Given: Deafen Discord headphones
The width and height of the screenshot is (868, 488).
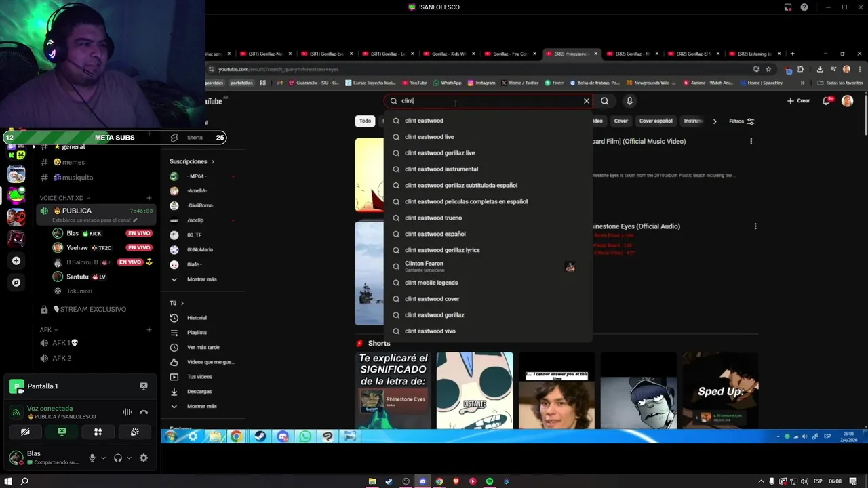Looking at the screenshot, I should coord(118,458).
